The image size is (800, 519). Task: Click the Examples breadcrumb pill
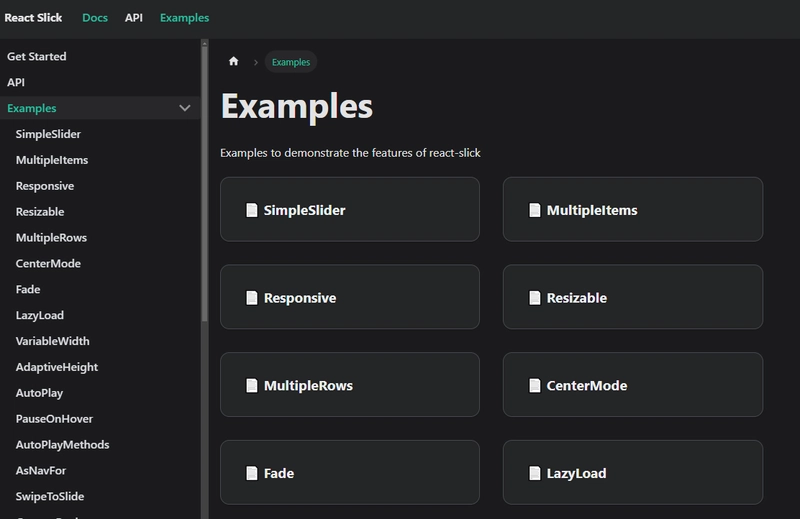[x=291, y=62]
